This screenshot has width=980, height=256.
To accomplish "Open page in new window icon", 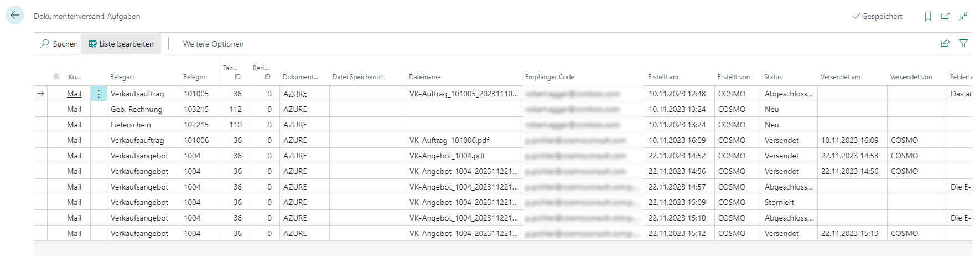I will click(946, 16).
